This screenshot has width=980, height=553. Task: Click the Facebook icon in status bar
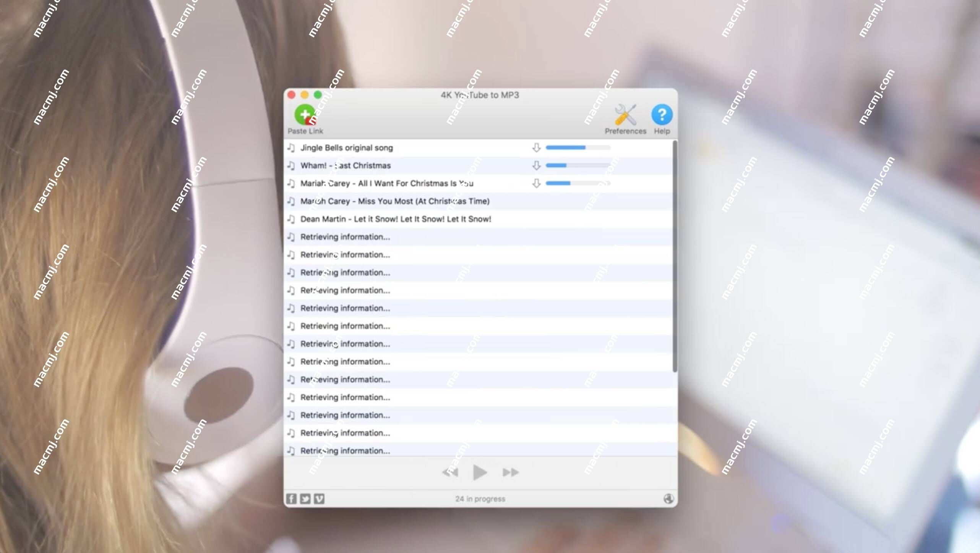[291, 499]
